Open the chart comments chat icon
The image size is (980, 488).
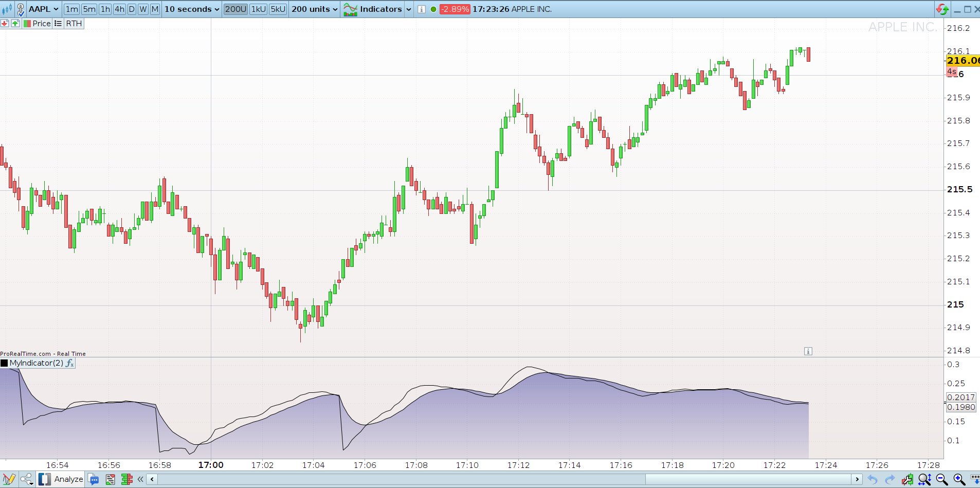(x=94, y=480)
